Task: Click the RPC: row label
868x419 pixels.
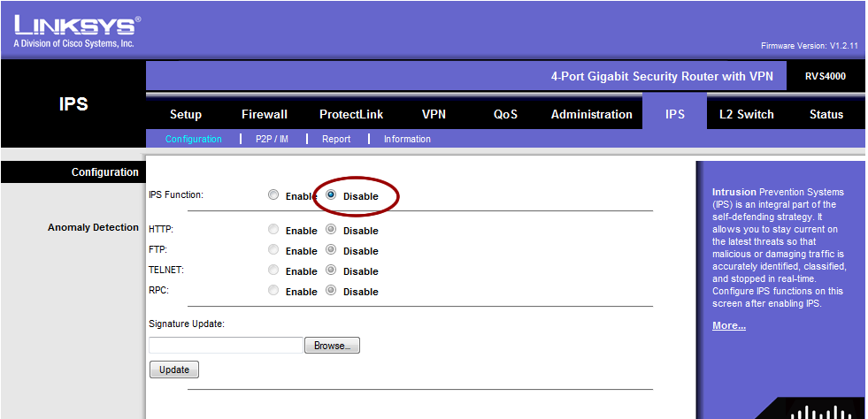Action: 158,290
